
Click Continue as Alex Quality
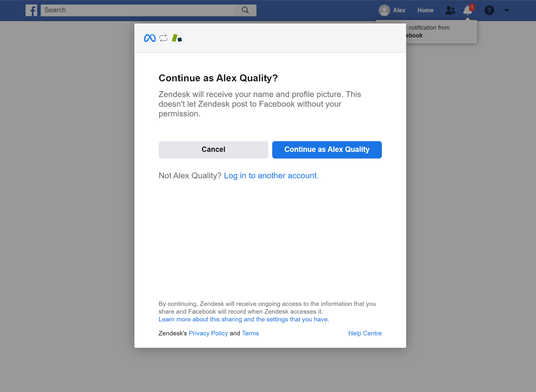[x=327, y=149]
